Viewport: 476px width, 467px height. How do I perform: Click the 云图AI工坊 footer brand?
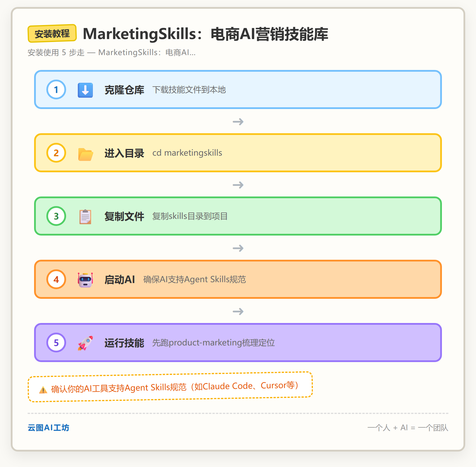tap(48, 428)
